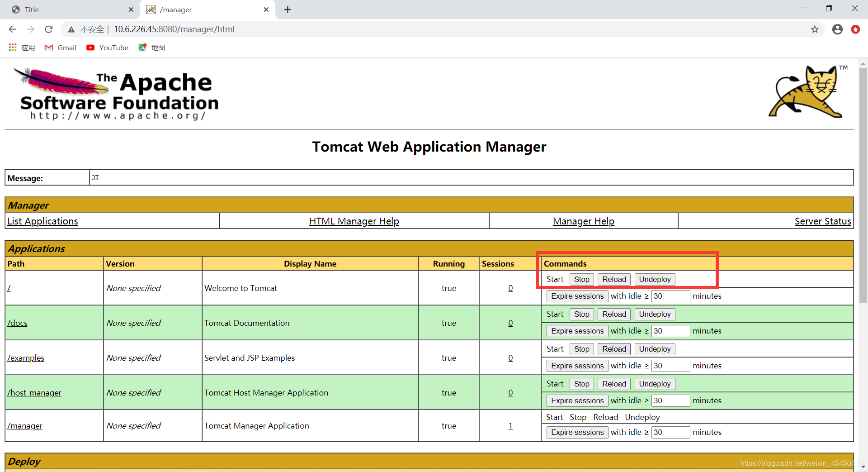Open the Gmail bookmark
868x472 pixels.
click(61, 48)
